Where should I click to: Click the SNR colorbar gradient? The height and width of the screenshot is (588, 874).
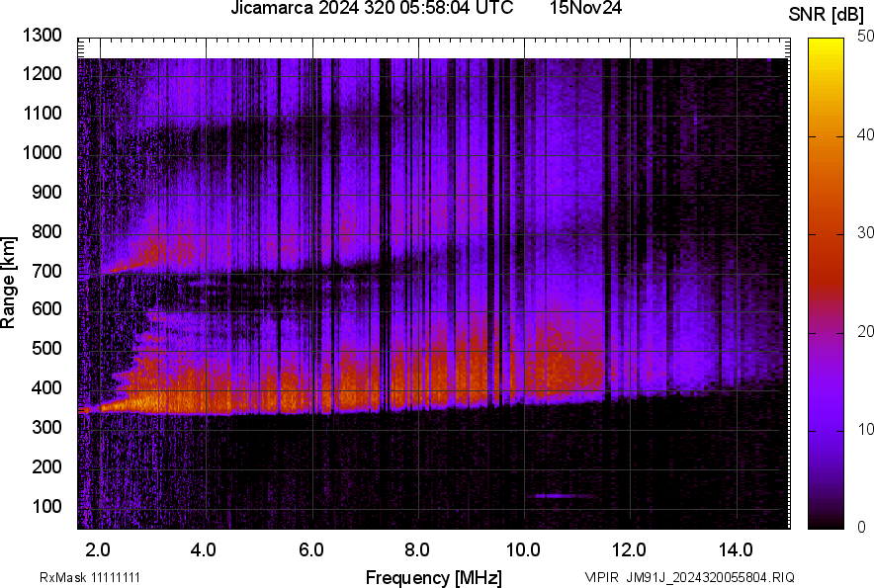point(826,284)
